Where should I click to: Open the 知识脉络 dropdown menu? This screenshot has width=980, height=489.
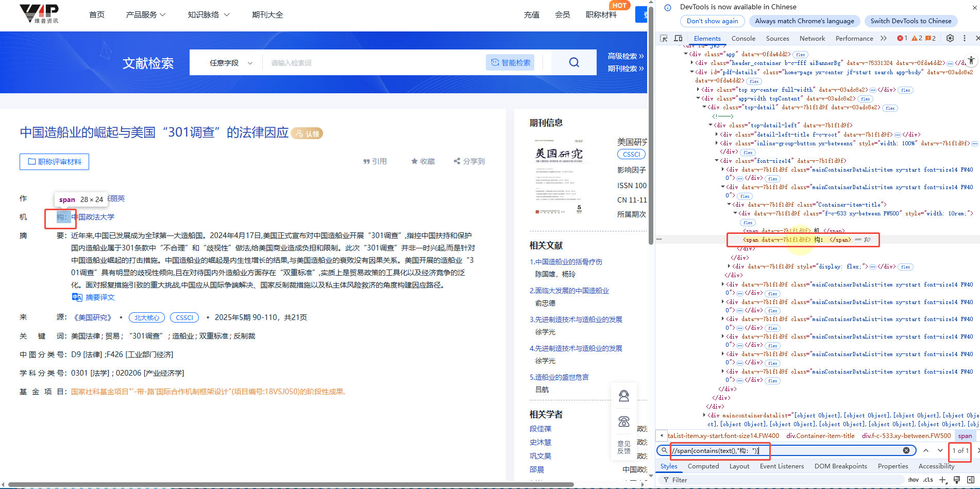tap(209, 15)
